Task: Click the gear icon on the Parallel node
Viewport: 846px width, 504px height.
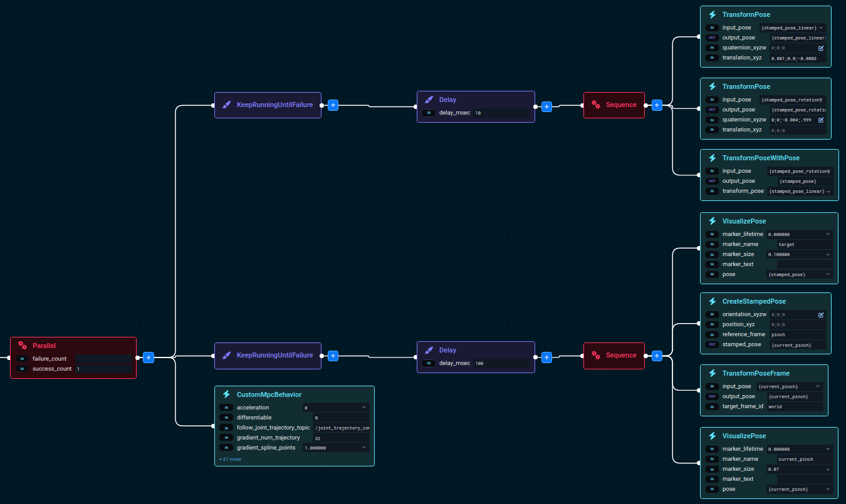Action: click(x=24, y=345)
